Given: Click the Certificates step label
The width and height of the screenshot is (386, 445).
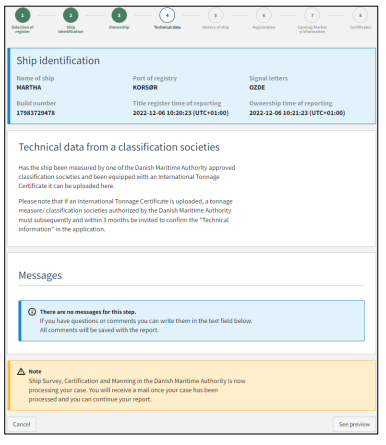Looking at the screenshot, I should 360,27.
